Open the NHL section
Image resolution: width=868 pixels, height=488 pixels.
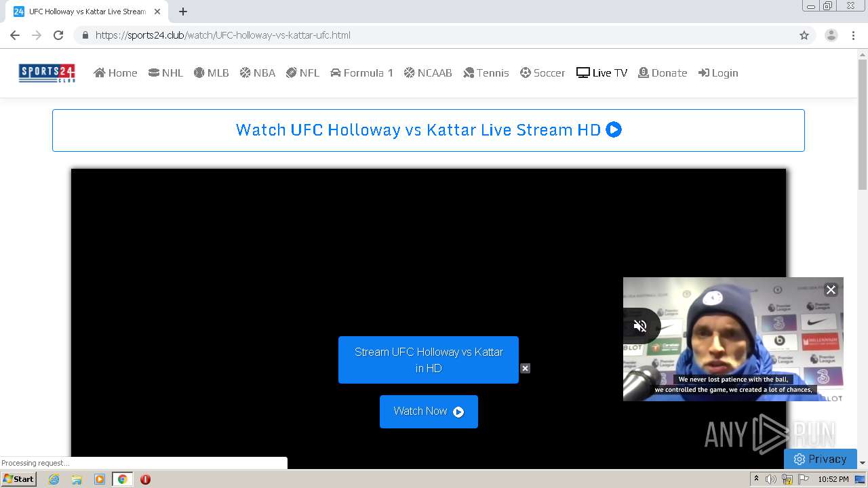[x=165, y=73]
